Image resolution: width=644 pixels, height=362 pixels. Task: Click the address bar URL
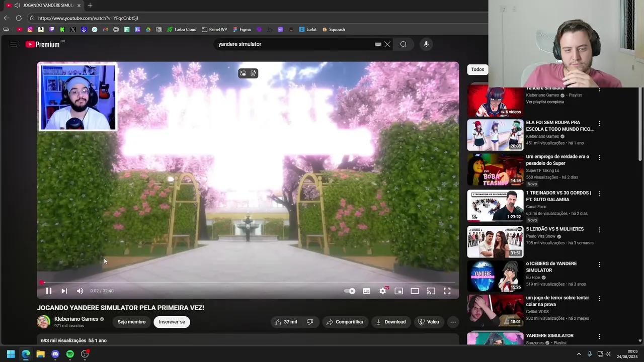(x=88, y=18)
